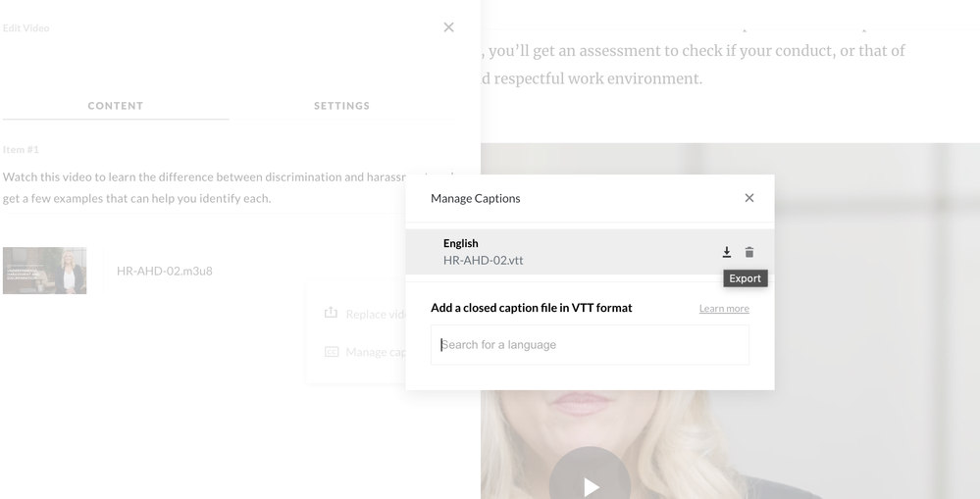This screenshot has height=499, width=980.
Task: Switch to the SETTINGS tab
Action: [342, 106]
